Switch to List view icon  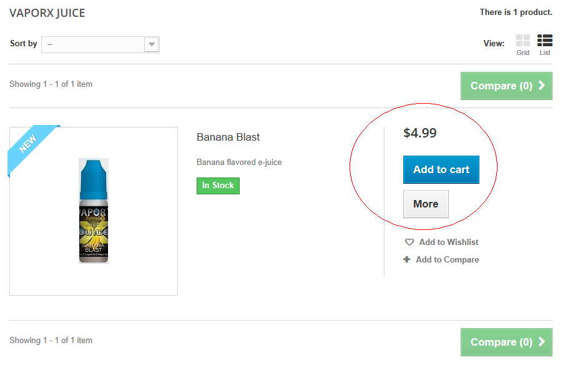point(545,41)
